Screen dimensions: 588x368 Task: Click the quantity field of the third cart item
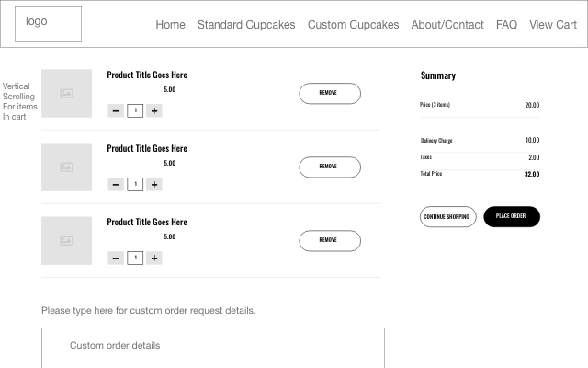pyautogui.click(x=135, y=258)
